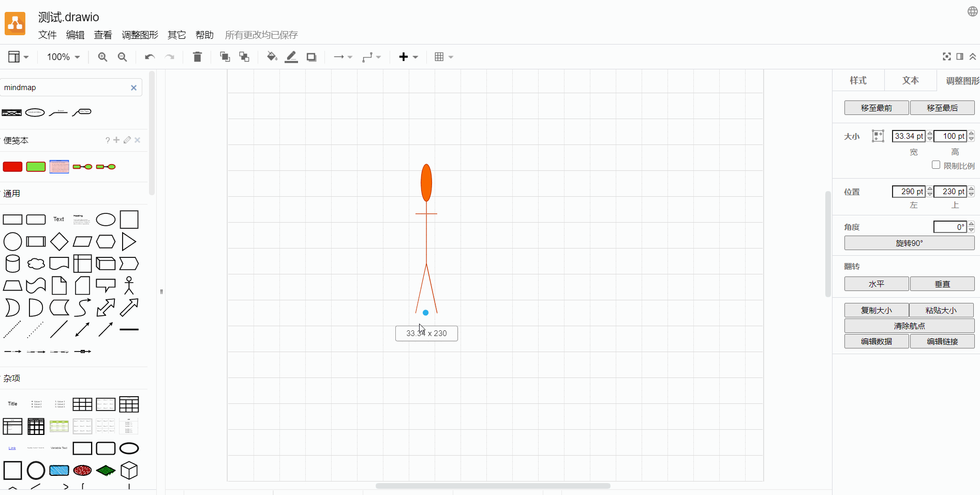
Task: Click the line color pencil icon
Action: 291,57
